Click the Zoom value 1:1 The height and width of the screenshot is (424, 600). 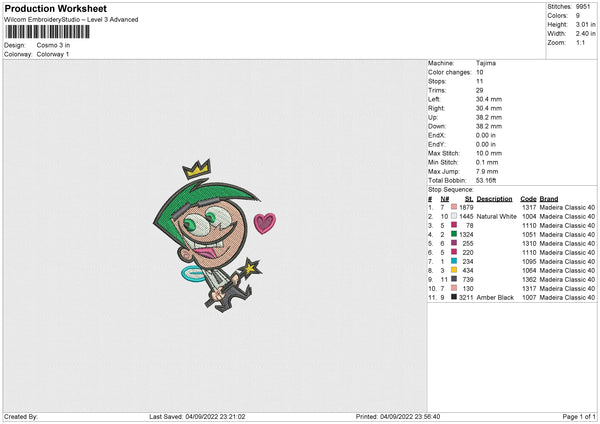[x=580, y=42]
